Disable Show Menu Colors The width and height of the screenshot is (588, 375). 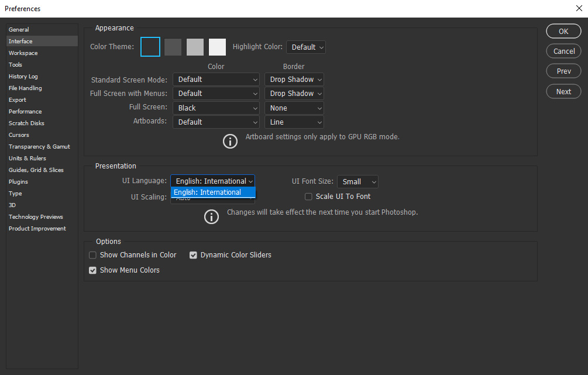click(x=92, y=270)
